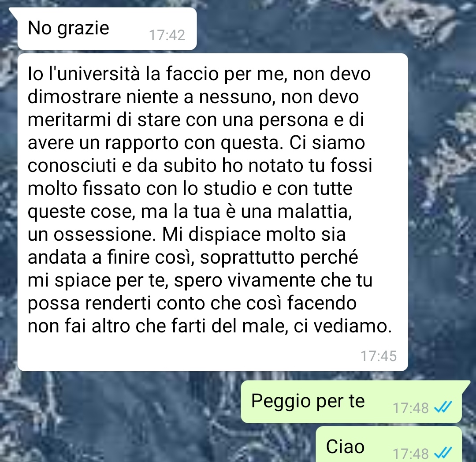Click the word "conosciuti" in the long message

click(x=72, y=166)
